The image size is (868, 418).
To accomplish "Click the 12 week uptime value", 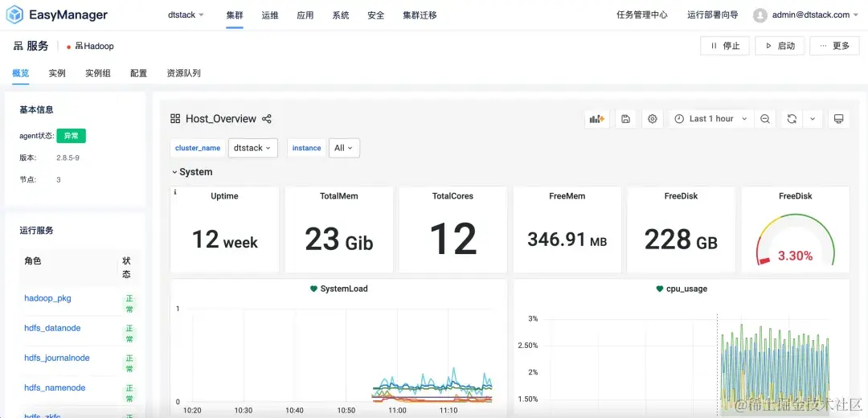I will (x=225, y=240).
